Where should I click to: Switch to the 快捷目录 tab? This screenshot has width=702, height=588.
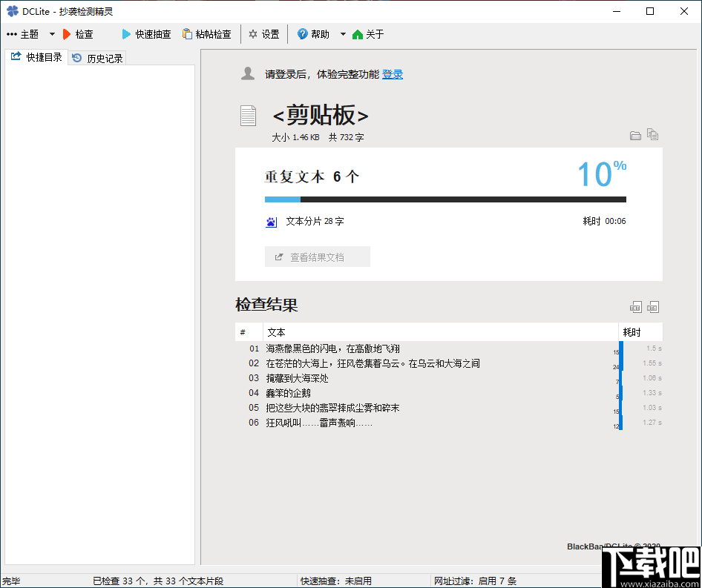click(36, 57)
